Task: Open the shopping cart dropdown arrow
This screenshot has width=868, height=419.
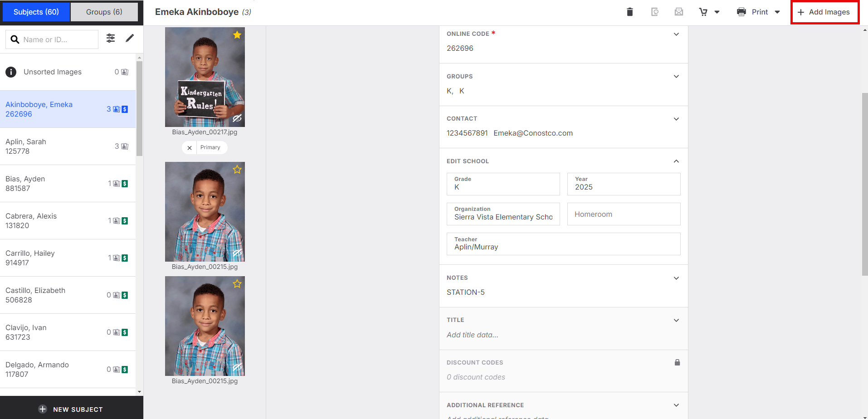Action: click(x=717, y=12)
